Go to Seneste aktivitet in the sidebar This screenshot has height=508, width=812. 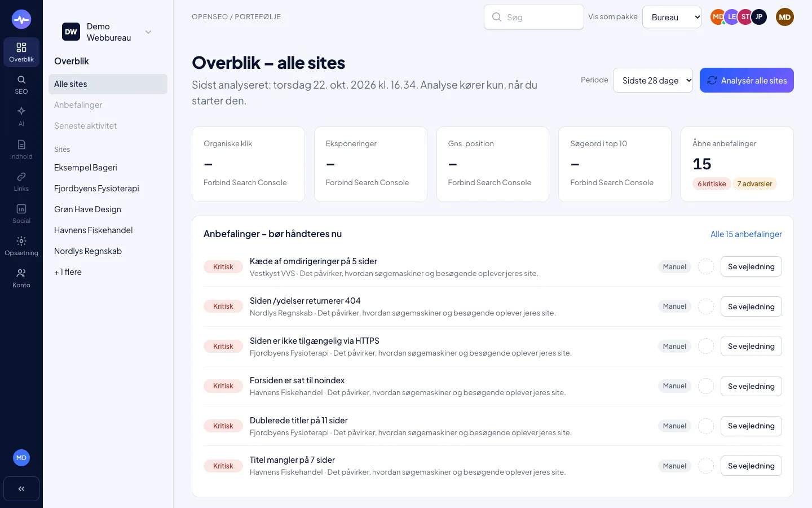click(x=108, y=126)
